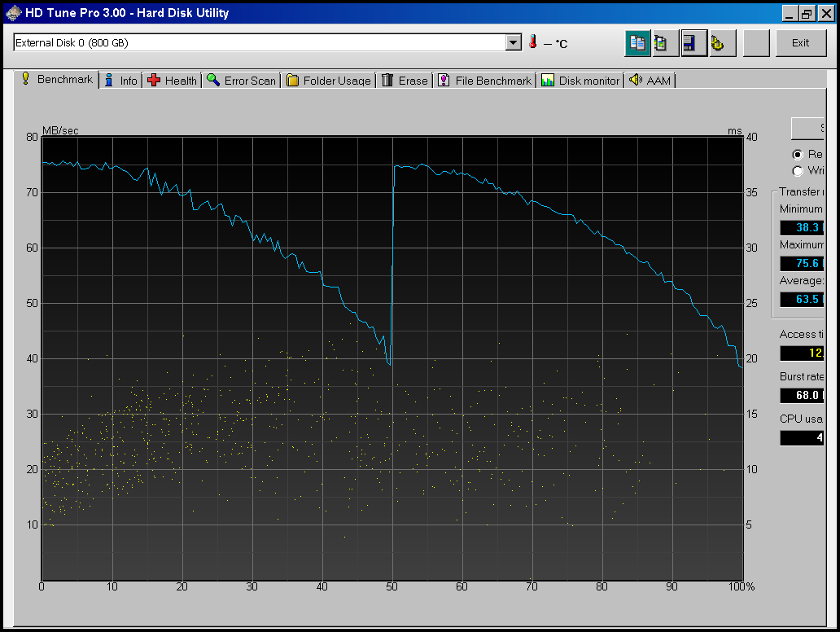The image size is (840, 632).
Task: Click the ms axis label on the graph
Action: tap(734, 131)
